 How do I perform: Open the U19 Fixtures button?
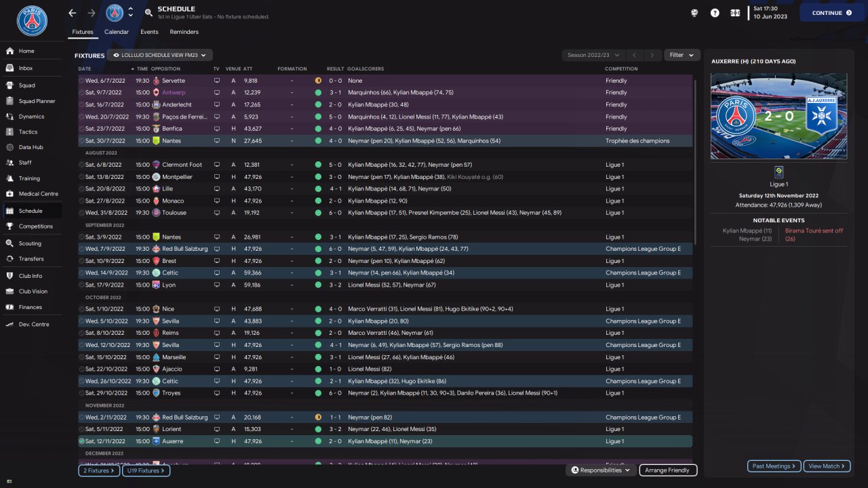pos(146,470)
